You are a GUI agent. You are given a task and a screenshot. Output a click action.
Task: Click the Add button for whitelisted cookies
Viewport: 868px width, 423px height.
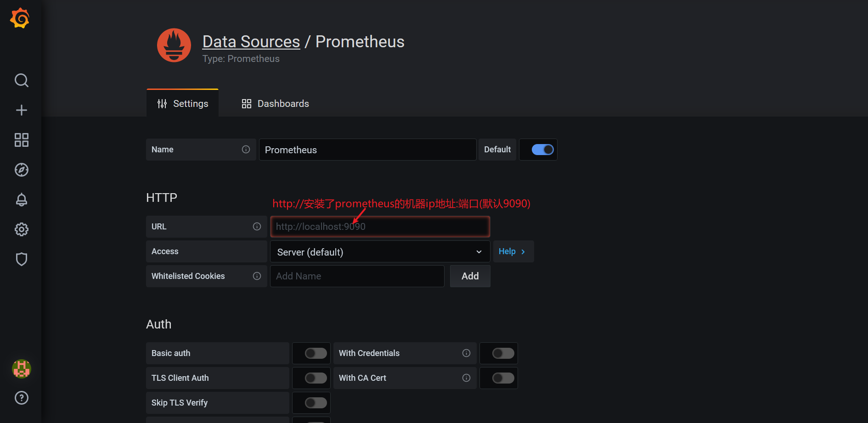(x=470, y=276)
